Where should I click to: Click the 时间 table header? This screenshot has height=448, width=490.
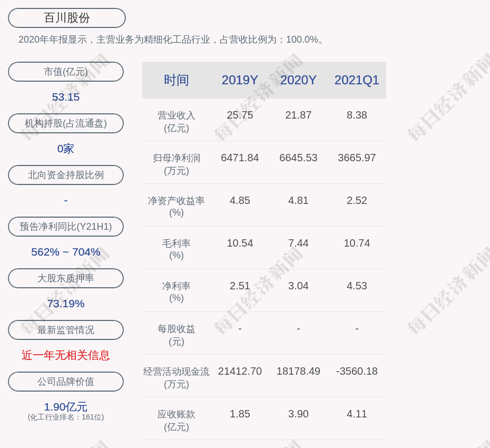tap(177, 80)
